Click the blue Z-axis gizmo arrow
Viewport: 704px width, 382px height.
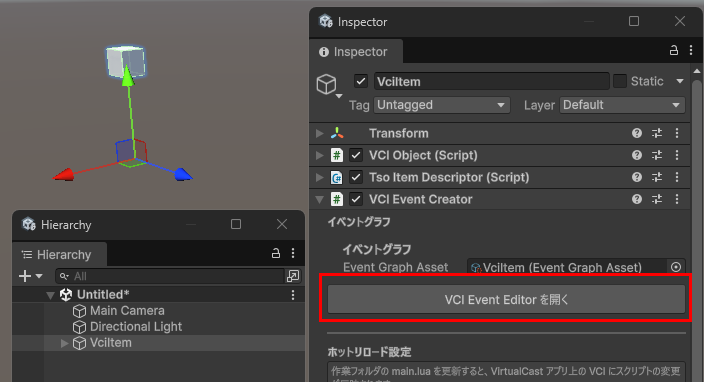click(183, 175)
